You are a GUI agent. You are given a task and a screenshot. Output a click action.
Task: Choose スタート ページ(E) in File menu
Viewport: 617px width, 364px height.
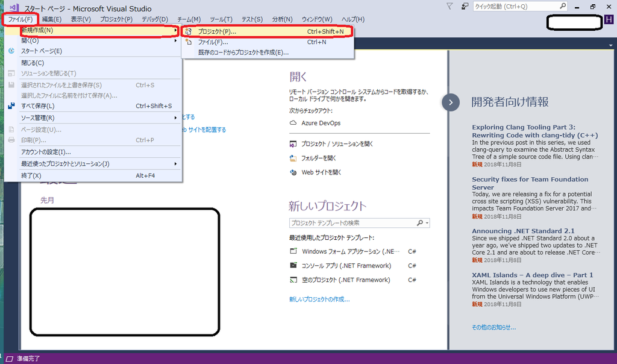[93, 51]
